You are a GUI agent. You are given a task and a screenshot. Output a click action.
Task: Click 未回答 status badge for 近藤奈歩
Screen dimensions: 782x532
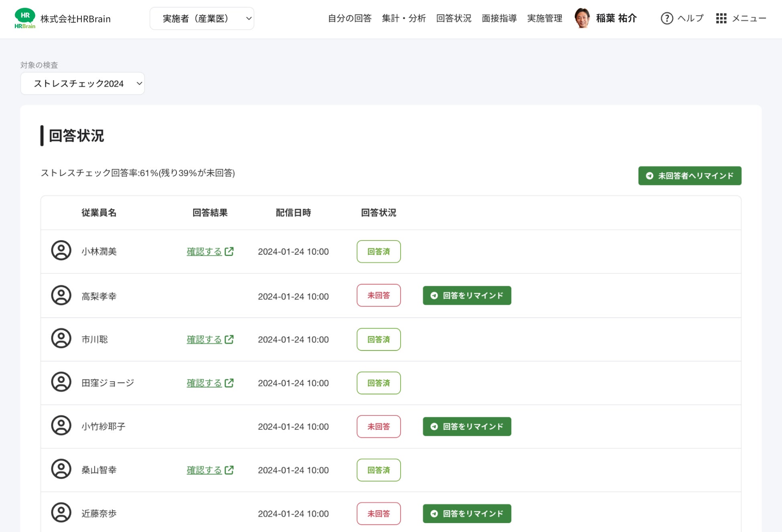pos(379,514)
